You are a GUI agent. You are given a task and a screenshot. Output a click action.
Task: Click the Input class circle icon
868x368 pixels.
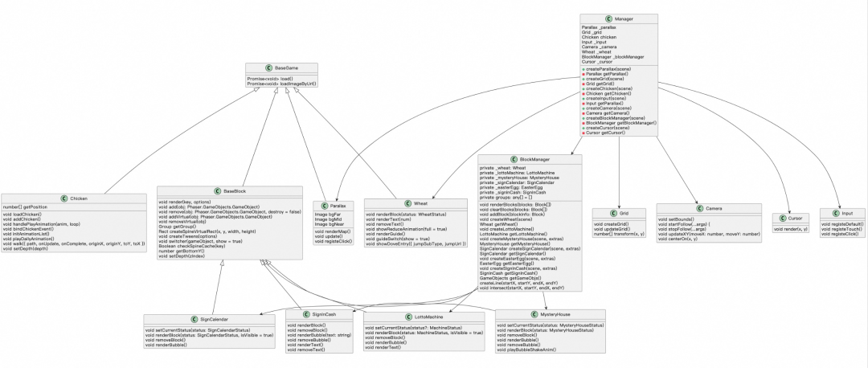click(835, 213)
